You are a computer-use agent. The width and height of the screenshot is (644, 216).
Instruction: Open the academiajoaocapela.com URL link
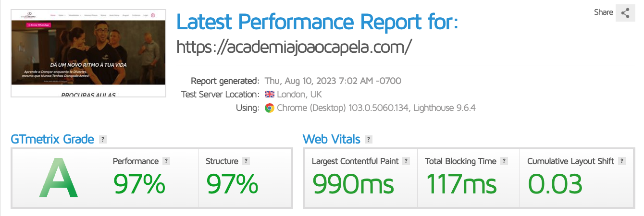(294, 47)
